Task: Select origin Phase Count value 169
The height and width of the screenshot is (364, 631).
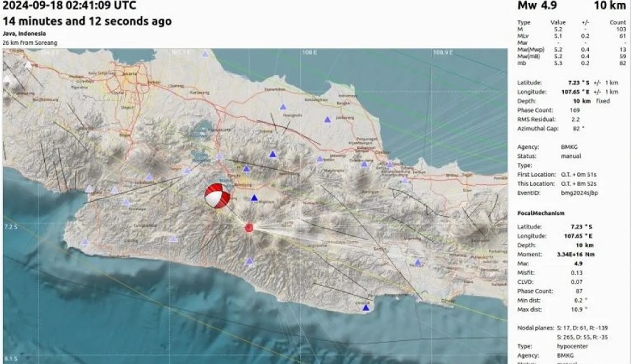Action: [575, 110]
